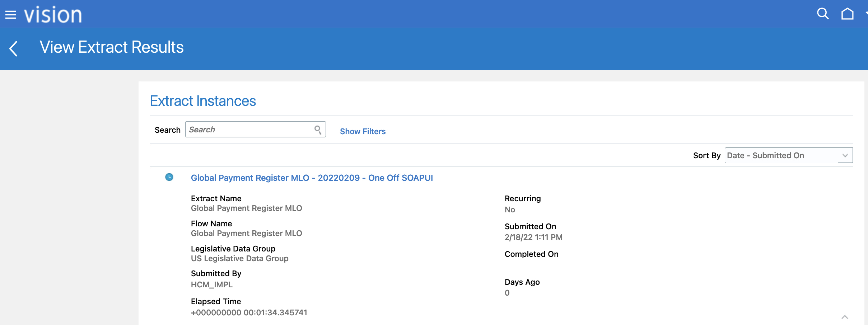Click the magnifier inside the Search field
The image size is (868, 325).
[318, 129]
